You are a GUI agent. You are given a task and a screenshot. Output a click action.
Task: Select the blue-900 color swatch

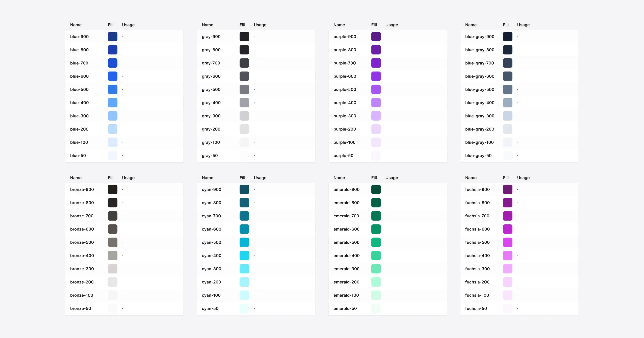(113, 37)
